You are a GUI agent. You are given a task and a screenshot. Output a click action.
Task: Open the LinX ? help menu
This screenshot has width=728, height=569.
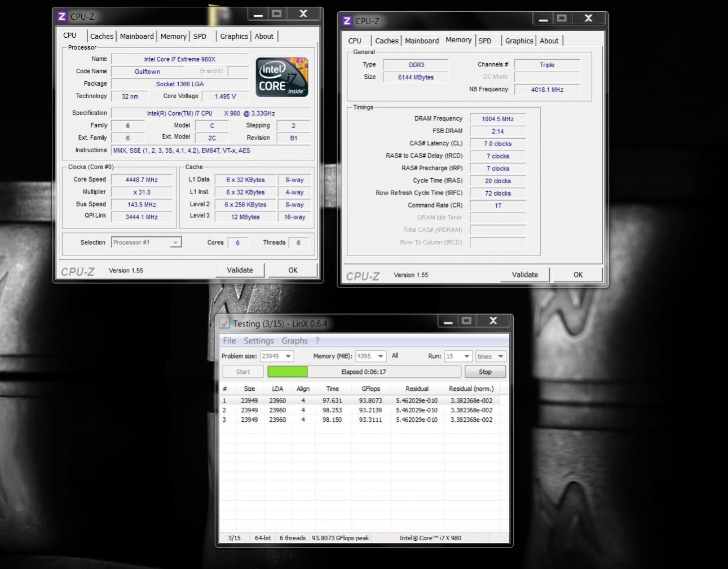[x=317, y=341]
